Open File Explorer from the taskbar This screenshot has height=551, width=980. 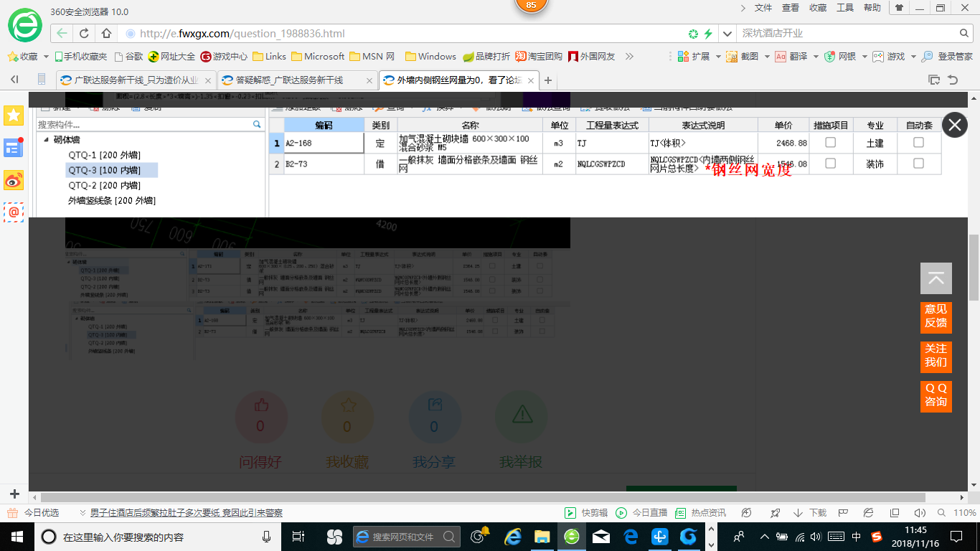pos(542,537)
